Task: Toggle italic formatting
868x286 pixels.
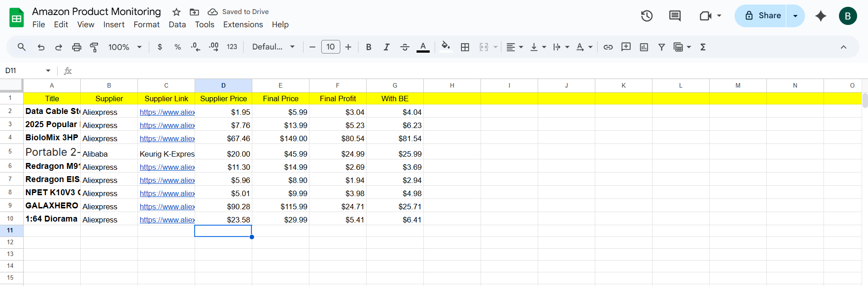Action: (387, 47)
